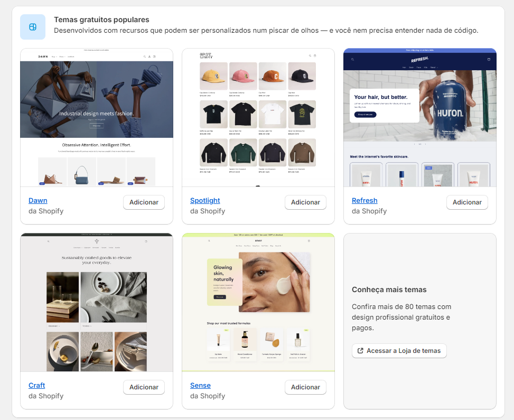Add the Craft theme

[x=144, y=387]
